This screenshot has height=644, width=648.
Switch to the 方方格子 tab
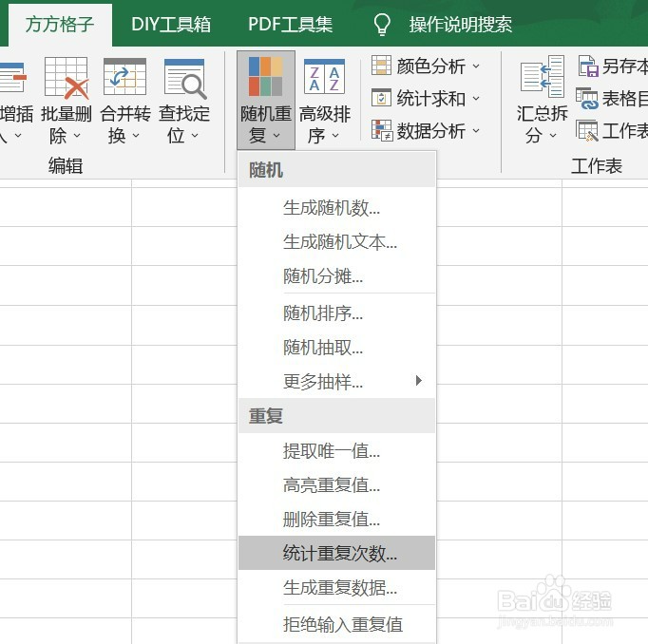(x=60, y=24)
